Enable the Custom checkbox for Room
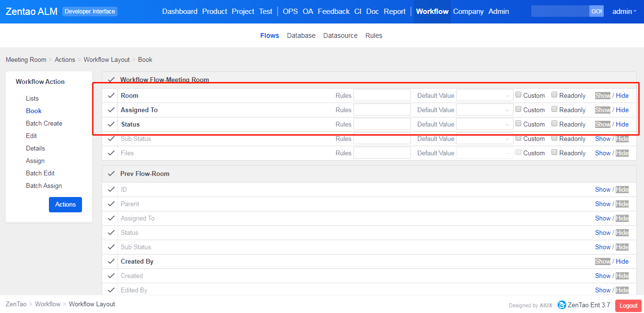The width and height of the screenshot is (644, 313). coord(518,95)
